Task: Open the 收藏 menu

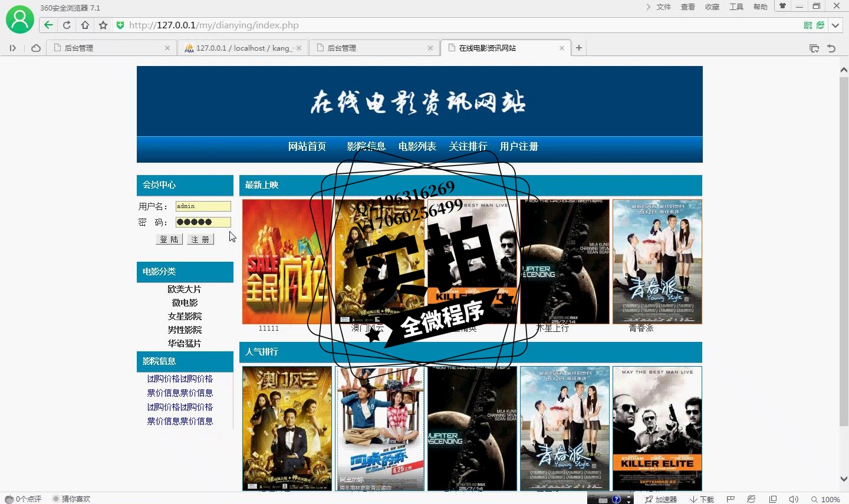Action: click(x=712, y=7)
